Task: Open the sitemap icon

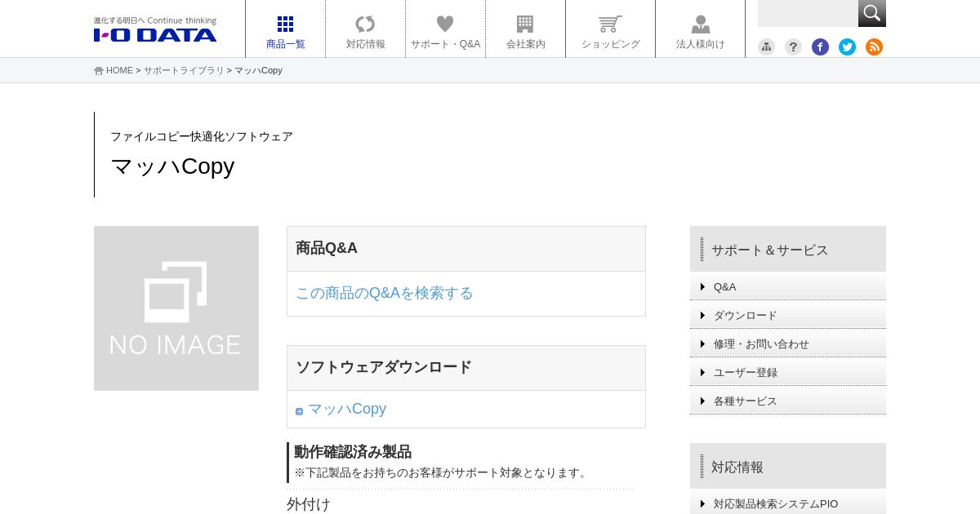Action: pos(766,47)
